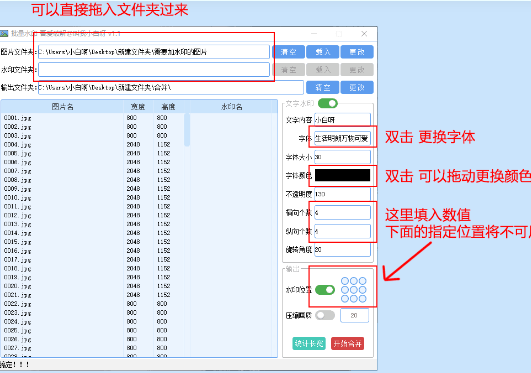Click the 宽度 column header

(138, 107)
